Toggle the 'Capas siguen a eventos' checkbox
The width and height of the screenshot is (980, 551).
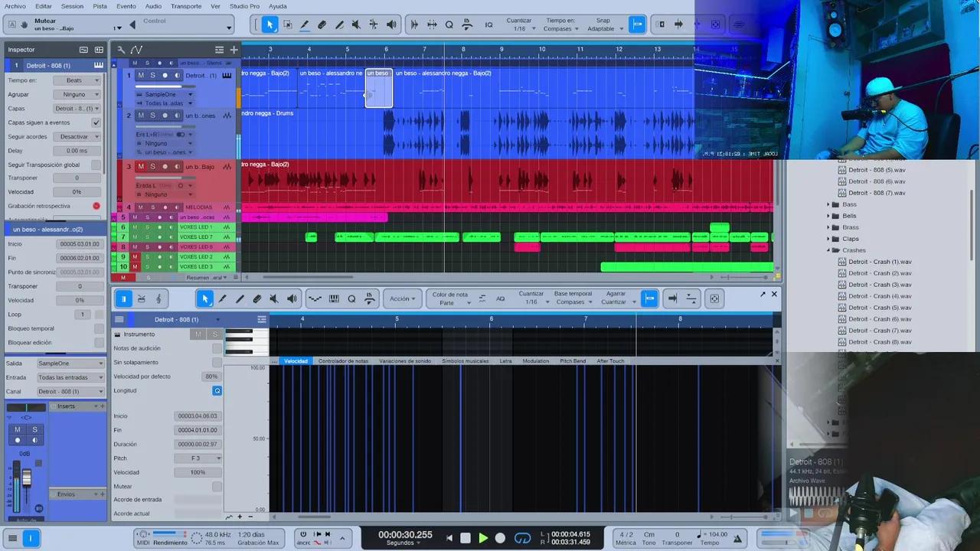pos(96,122)
